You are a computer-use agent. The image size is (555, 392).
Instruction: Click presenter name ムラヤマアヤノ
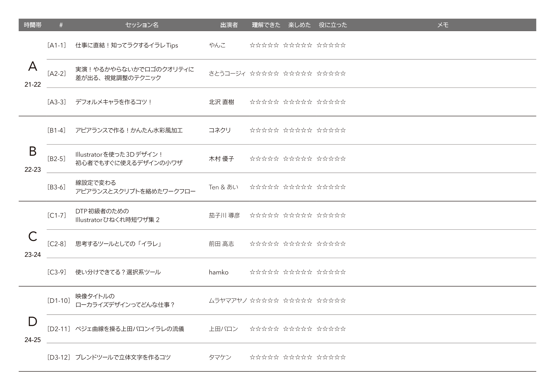point(228,300)
